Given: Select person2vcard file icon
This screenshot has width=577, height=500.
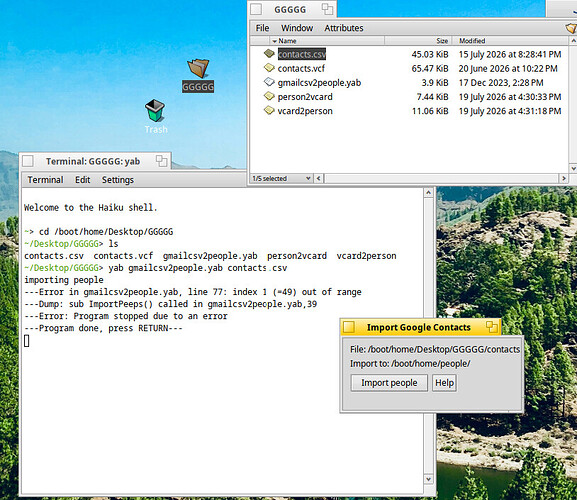Looking at the screenshot, I should (269, 96).
